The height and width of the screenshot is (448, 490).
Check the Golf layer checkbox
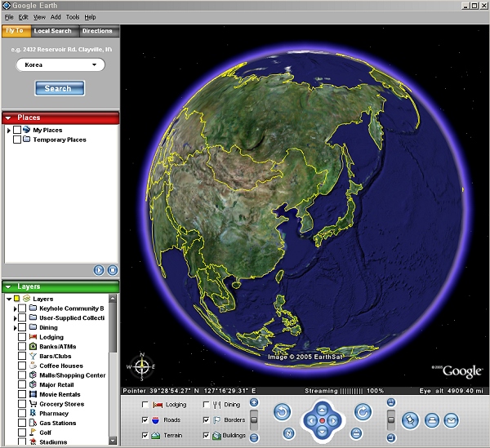(22, 432)
